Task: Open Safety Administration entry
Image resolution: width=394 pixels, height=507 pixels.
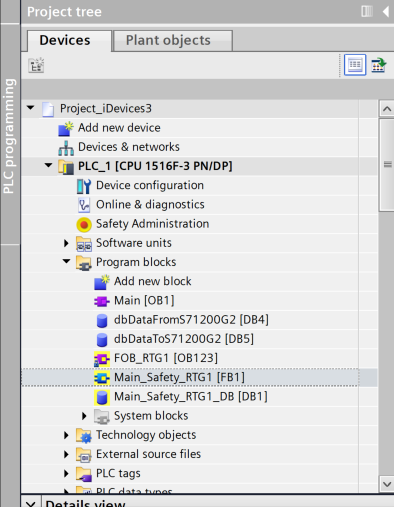Action: coord(152,224)
